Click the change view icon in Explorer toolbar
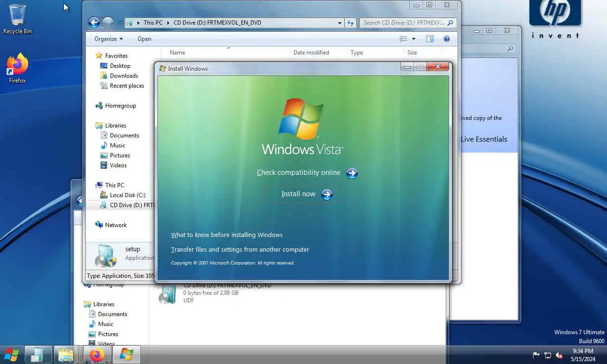The image size is (607, 364). tap(404, 39)
